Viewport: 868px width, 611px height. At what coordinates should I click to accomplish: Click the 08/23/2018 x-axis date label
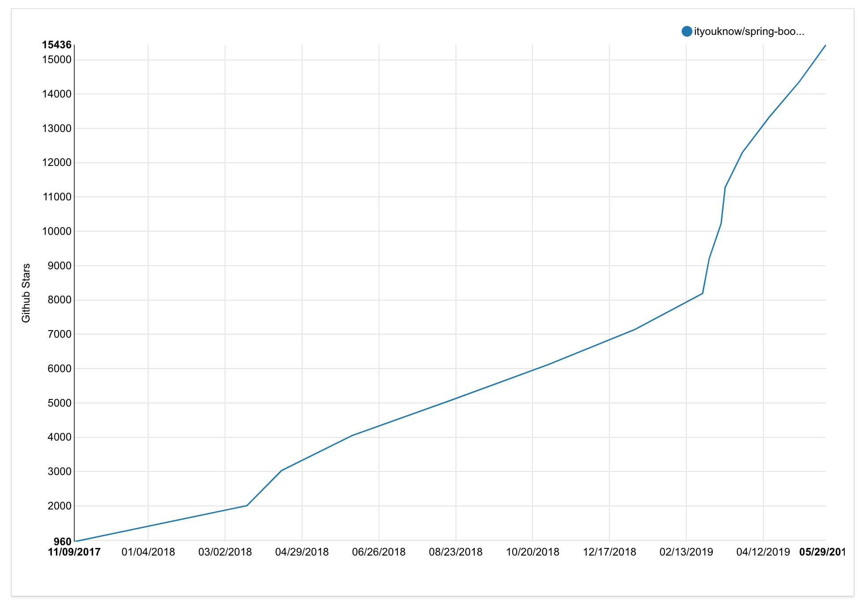coord(456,552)
